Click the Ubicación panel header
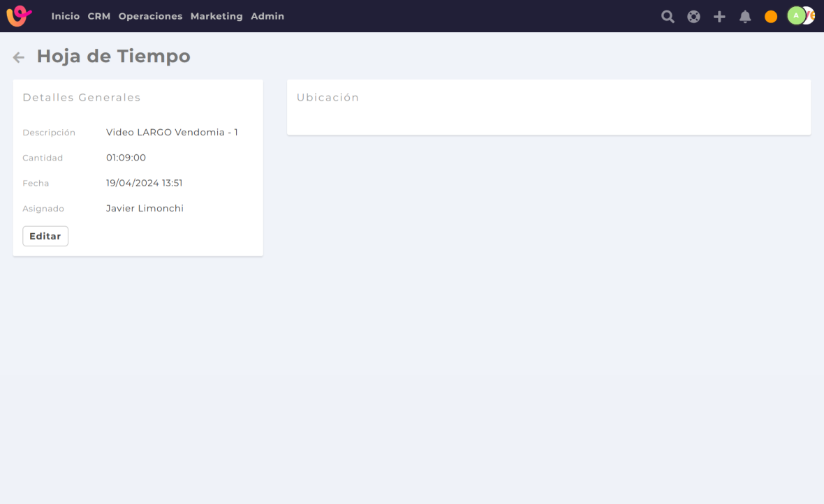 pos(328,98)
